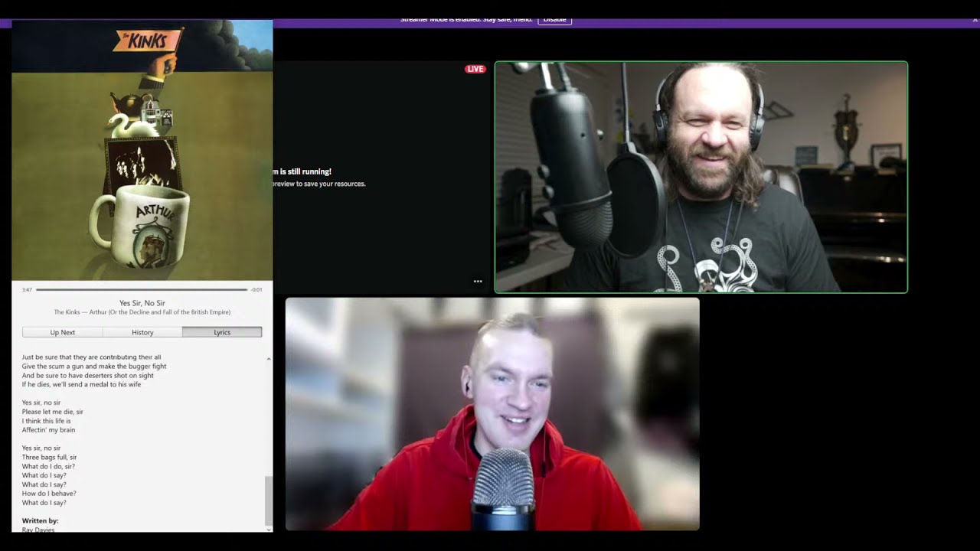The image size is (980, 551).
Task: Click lyric 'Just be sure that they are contributing'
Action: 92,357
